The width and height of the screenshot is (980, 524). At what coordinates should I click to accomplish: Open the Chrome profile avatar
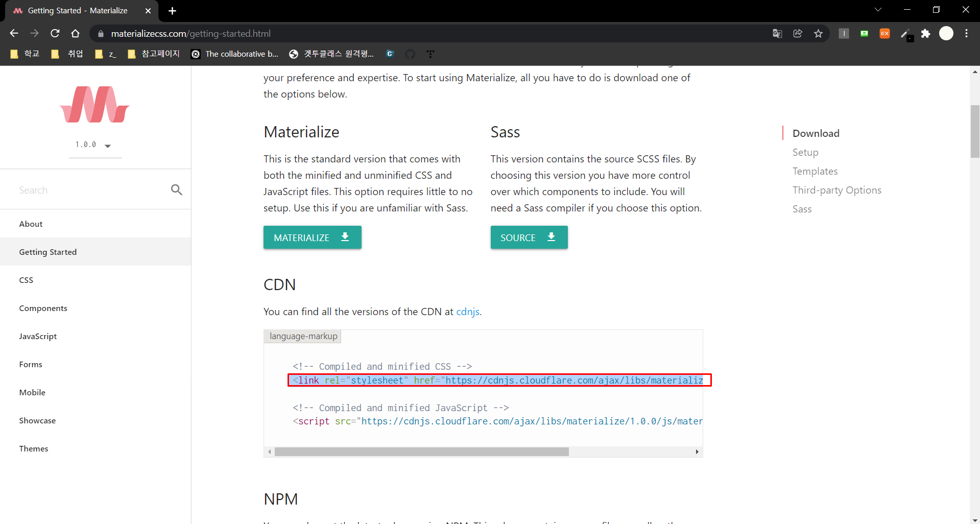[946, 34]
